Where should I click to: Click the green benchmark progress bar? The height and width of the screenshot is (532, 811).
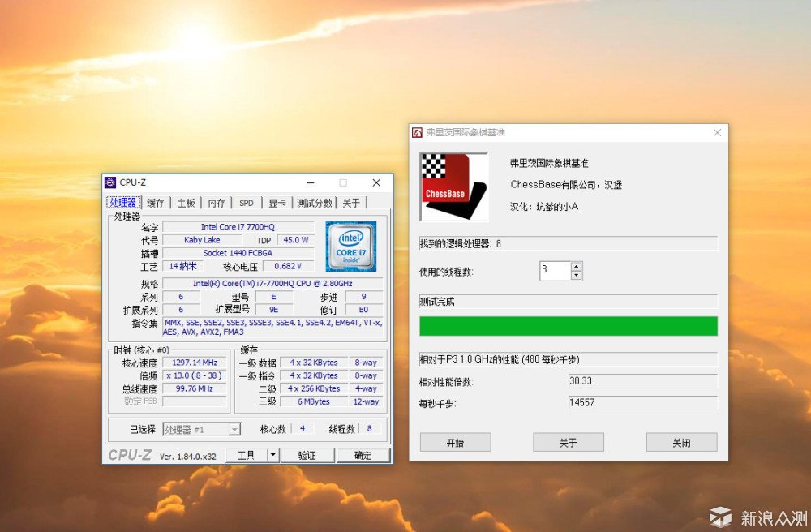[x=568, y=325]
